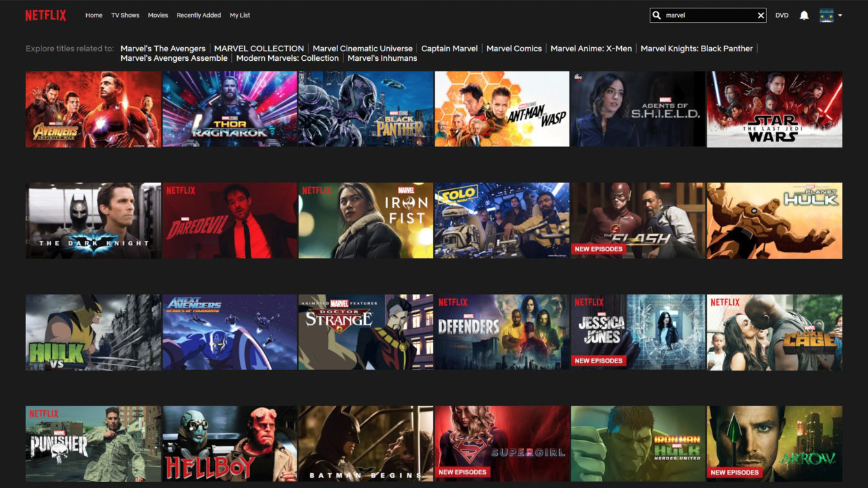Open the Marvel's Inhumans related search
Viewport: 868px width, 488px height.
[x=382, y=58]
